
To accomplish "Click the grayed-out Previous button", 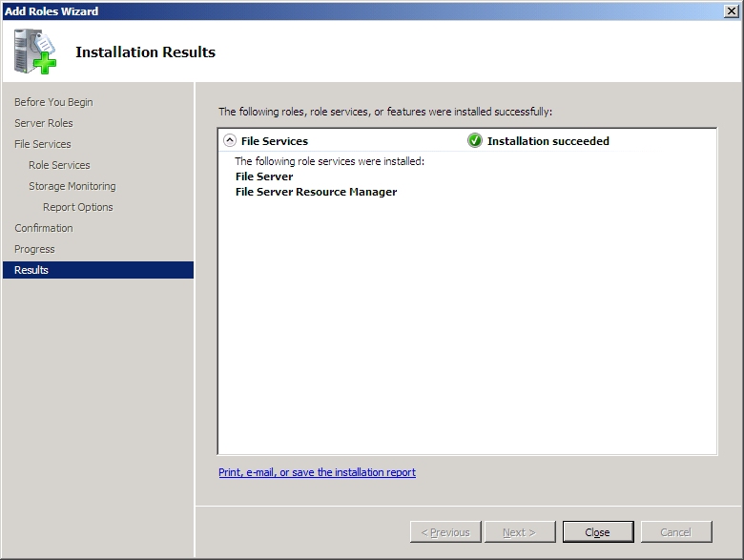I will click(445, 532).
